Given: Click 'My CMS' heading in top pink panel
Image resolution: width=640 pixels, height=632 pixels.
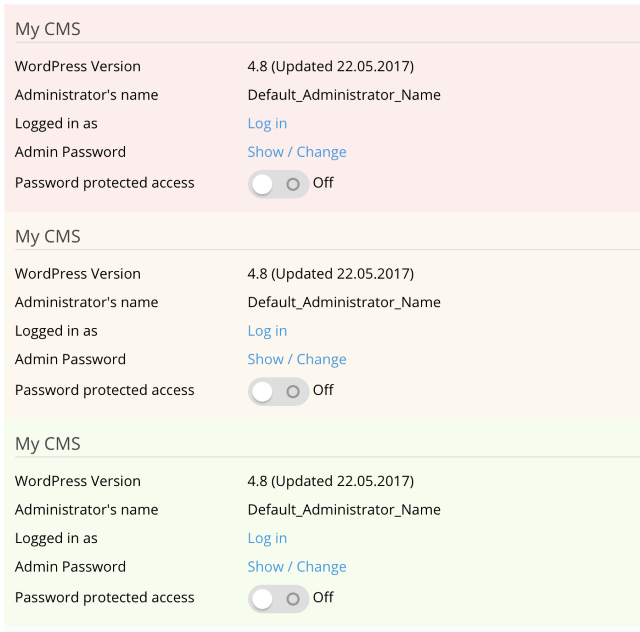Looking at the screenshot, I should 48,29.
